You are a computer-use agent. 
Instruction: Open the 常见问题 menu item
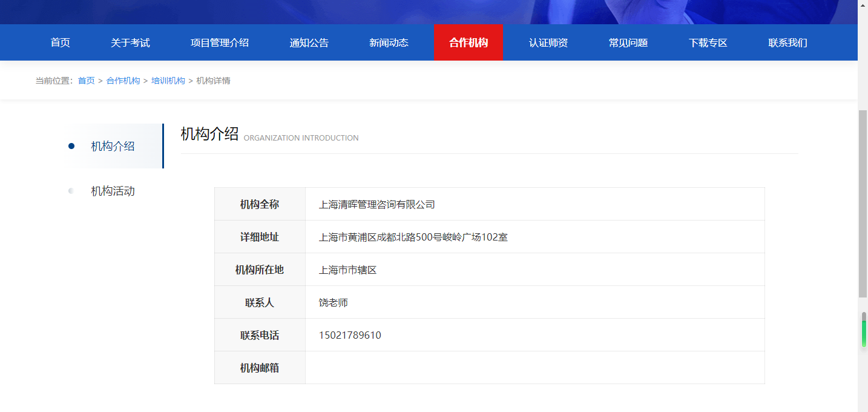point(628,42)
